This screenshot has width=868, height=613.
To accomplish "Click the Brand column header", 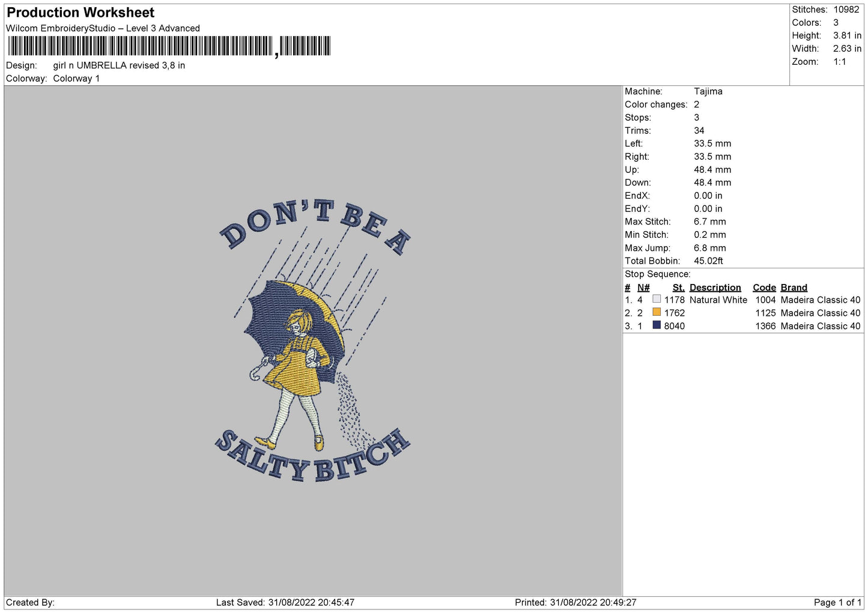I will pos(794,288).
